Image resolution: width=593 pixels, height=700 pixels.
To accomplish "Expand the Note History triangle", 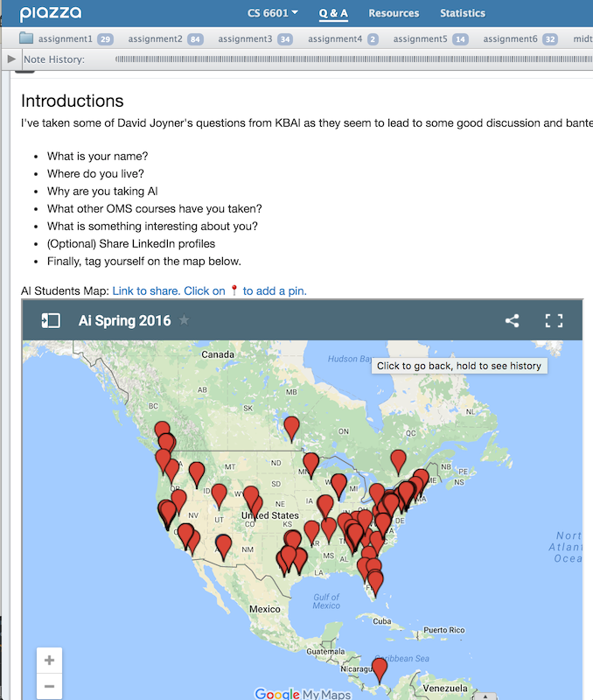I will click(x=10, y=59).
